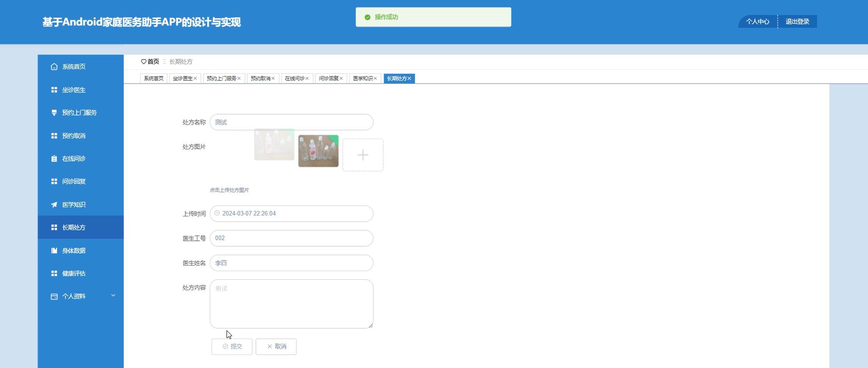Click the grid icon beside 坐诊医生
The image size is (868, 368).
click(x=54, y=90)
